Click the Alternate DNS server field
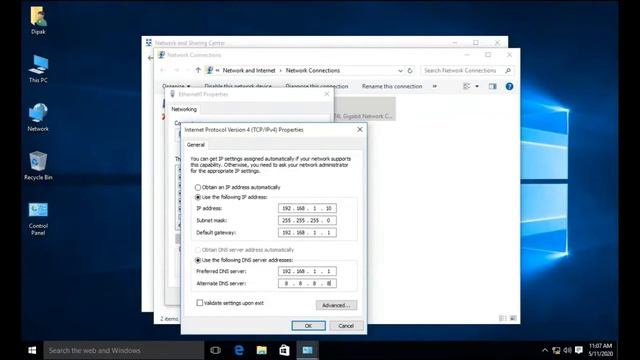The image size is (640, 360). pyautogui.click(x=307, y=283)
